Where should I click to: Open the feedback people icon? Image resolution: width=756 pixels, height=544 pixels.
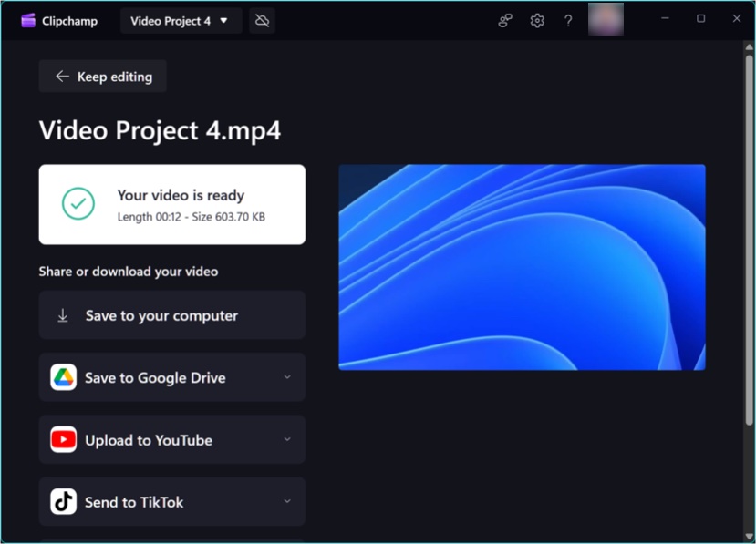pos(505,21)
